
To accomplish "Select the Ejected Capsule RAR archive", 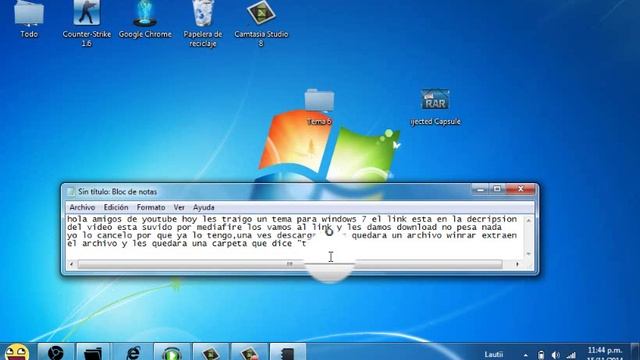I will point(435,108).
